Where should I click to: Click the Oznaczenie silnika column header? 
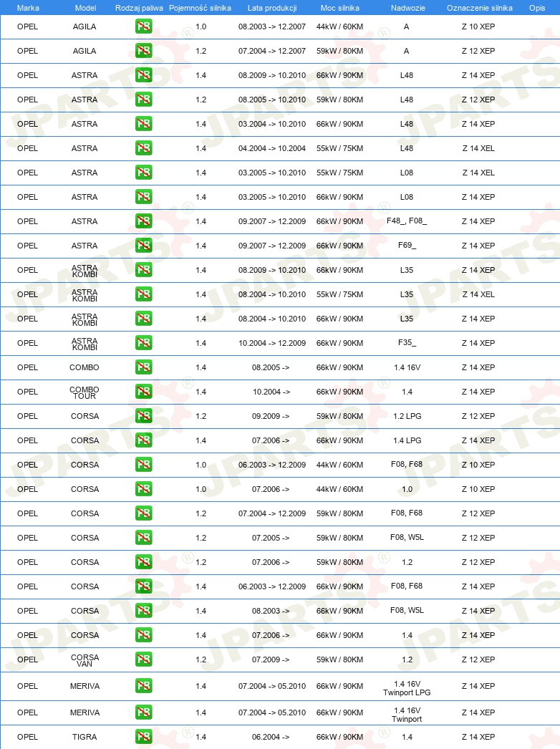click(x=479, y=8)
